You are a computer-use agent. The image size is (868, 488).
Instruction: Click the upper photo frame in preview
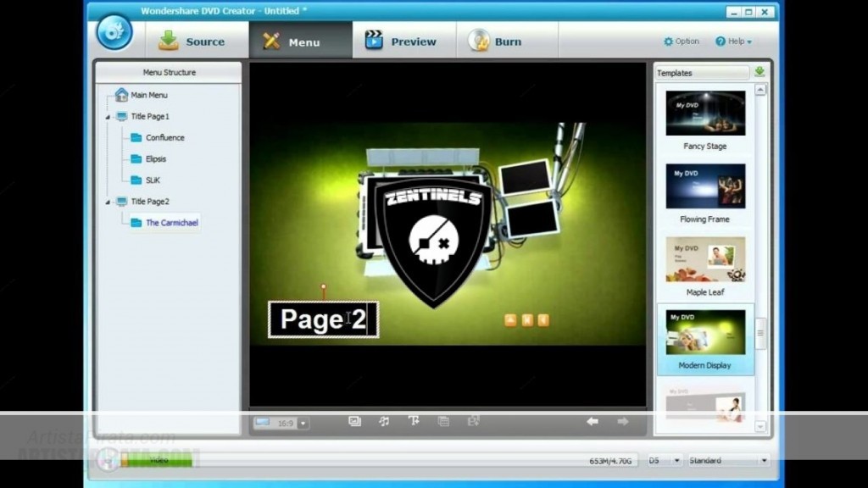[x=526, y=178]
